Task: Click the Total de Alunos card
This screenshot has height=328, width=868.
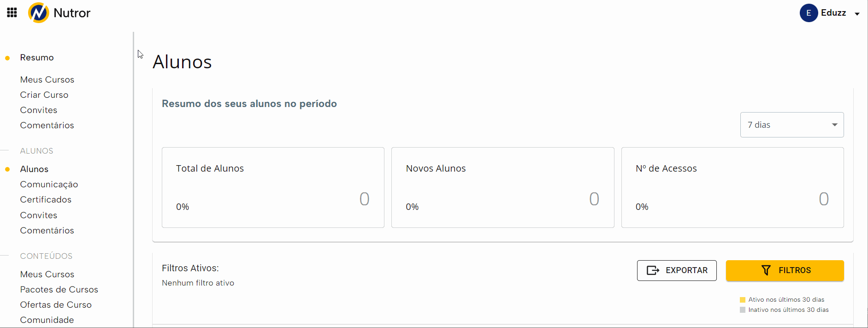Action: coord(273,187)
